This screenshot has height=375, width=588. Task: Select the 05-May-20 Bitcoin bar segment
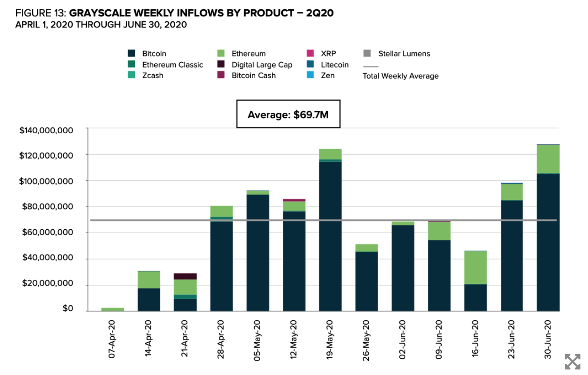(x=258, y=253)
